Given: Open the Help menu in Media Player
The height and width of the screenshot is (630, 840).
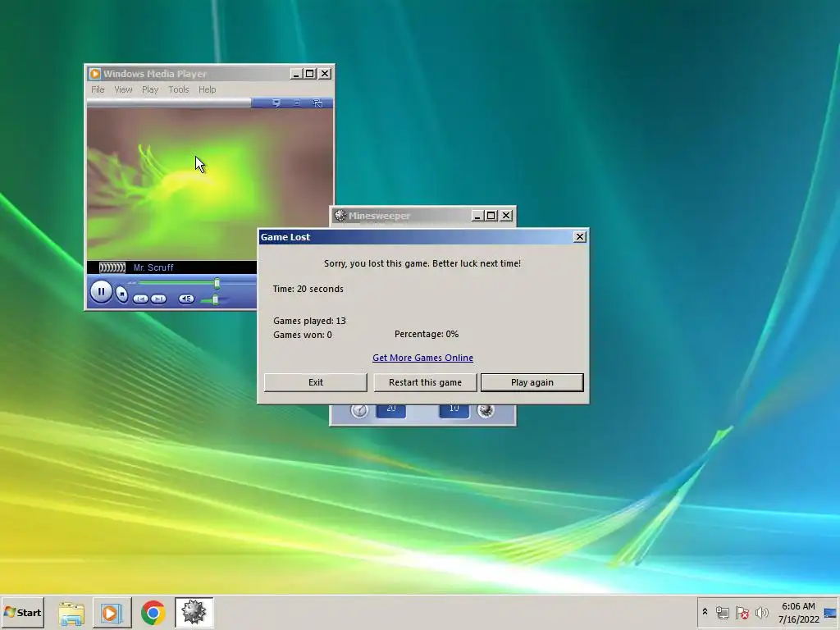Looking at the screenshot, I should [x=208, y=89].
